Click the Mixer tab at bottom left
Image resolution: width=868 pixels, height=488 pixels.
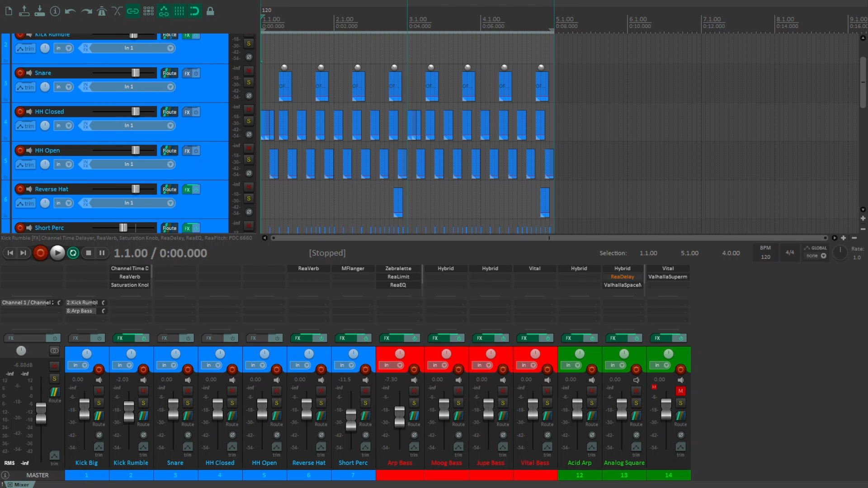(21, 484)
